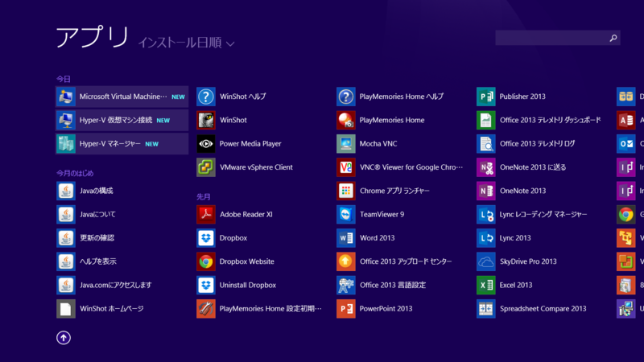This screenshot has width=644, height=362.
Task: Open the Publisher 2013 icon
Action: 486,97
